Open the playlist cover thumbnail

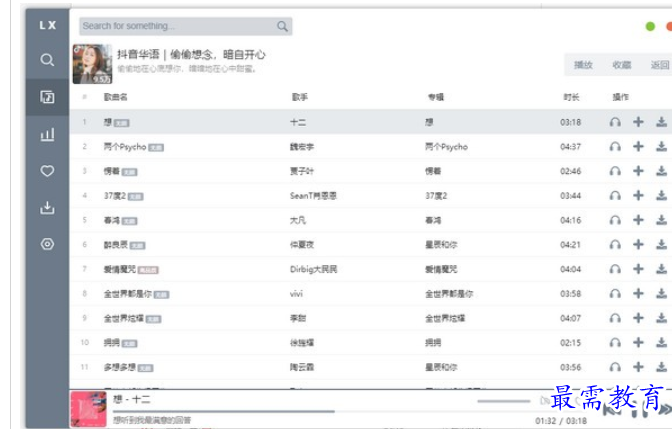(x=92, y=64)
